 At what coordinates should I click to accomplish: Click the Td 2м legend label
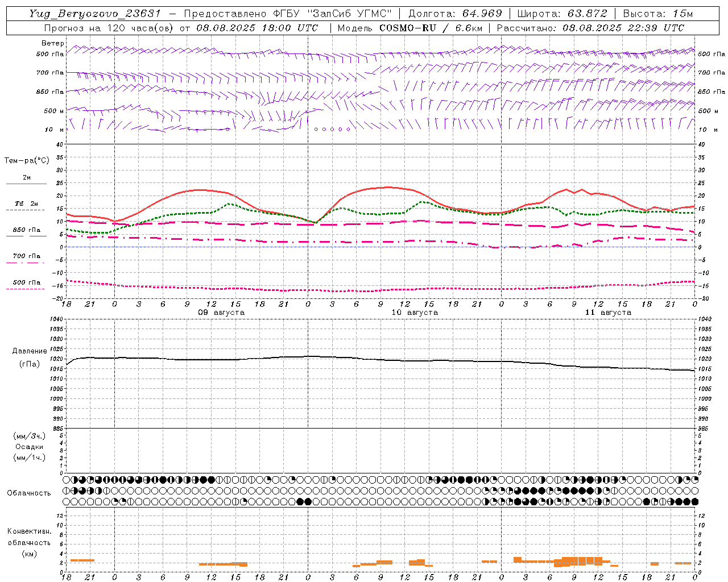click(x=27, y=203)
